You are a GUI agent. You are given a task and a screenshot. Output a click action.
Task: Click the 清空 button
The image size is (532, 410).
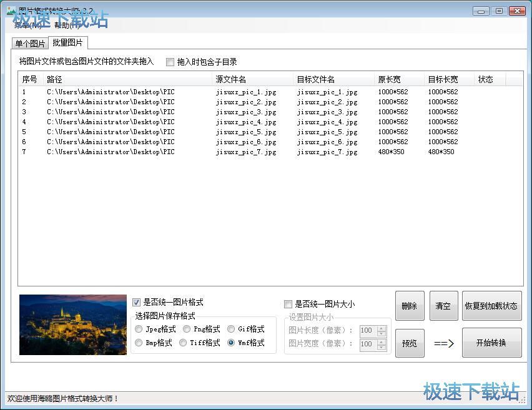tap(444, 305)
